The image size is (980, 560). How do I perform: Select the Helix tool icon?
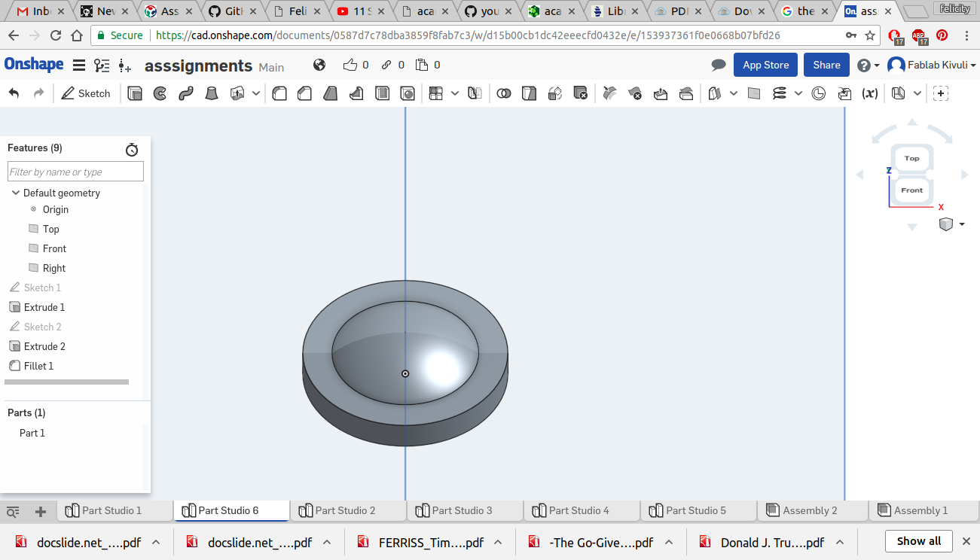tap(780, 93)
